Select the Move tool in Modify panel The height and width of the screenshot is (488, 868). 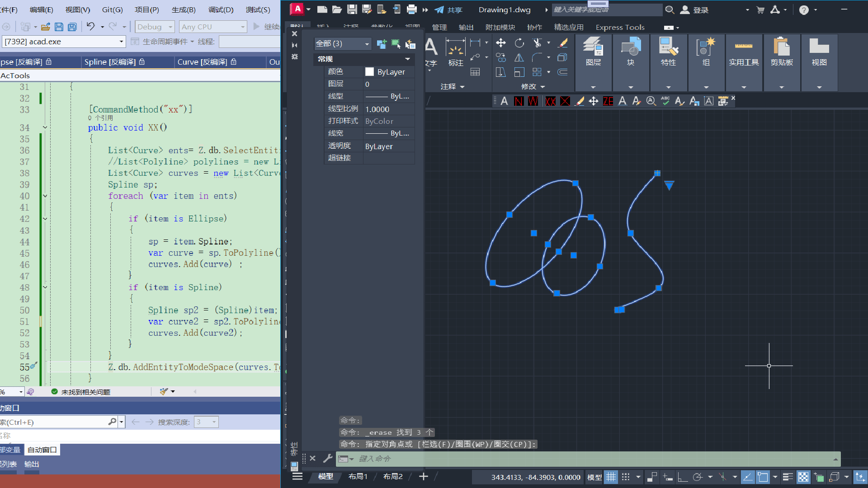(500, 43)
